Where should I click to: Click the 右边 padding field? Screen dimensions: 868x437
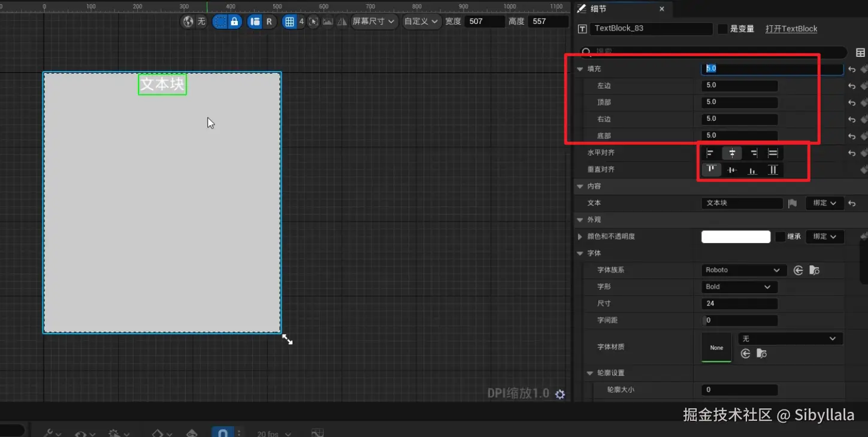click(x=739, y=119)
